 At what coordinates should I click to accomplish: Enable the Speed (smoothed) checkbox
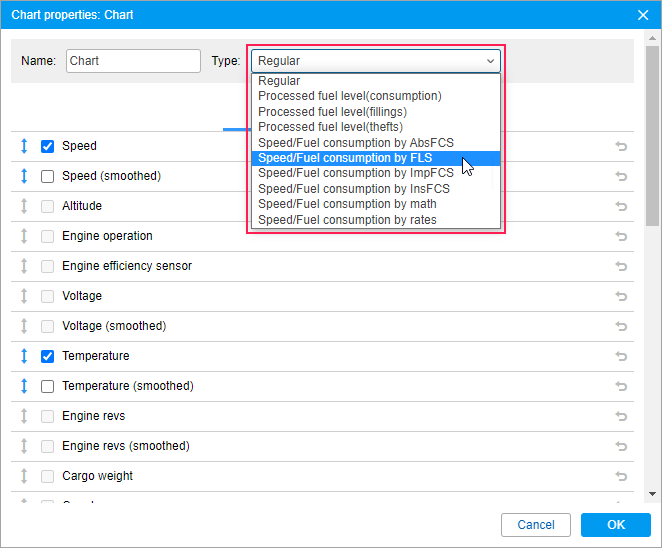pos(47,176)
